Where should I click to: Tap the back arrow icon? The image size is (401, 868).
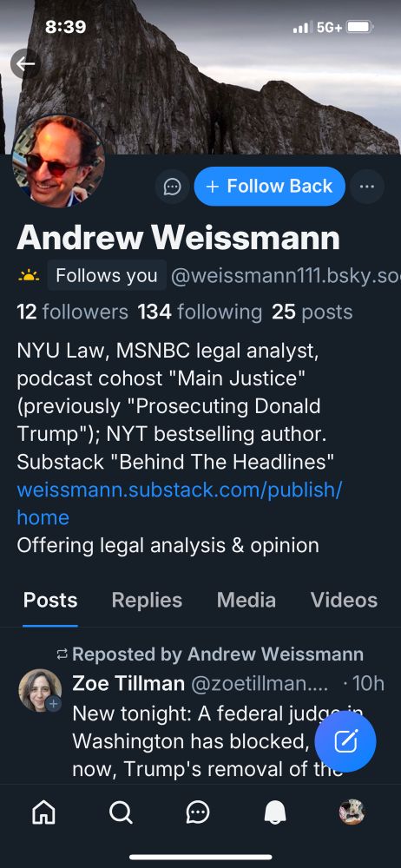pos(25,63)
